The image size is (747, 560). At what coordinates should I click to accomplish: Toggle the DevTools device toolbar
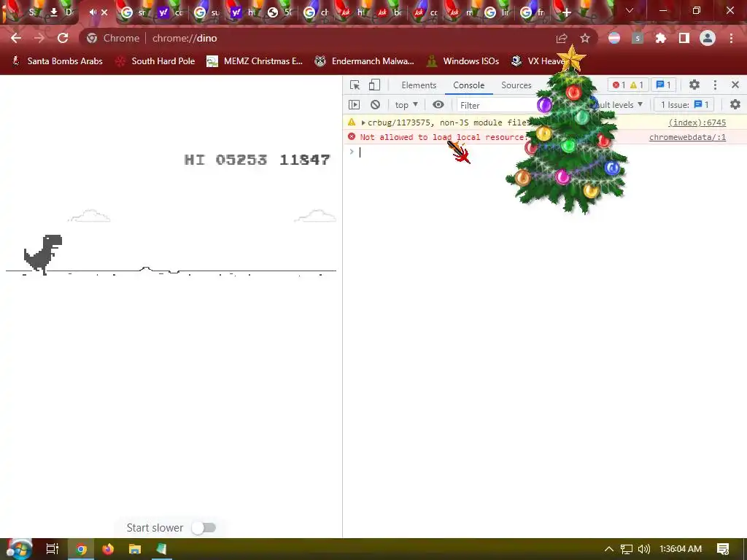374,85
